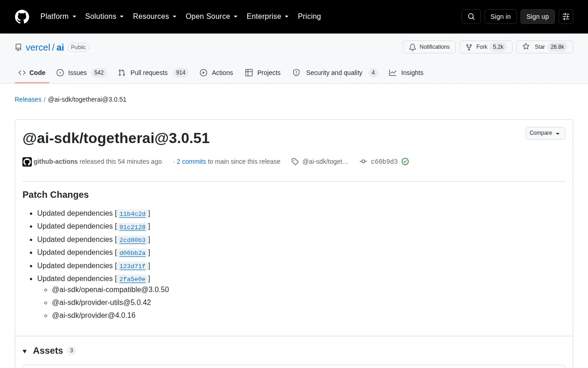
Task: Open Security and quality tab
Action: coord(335,73)
